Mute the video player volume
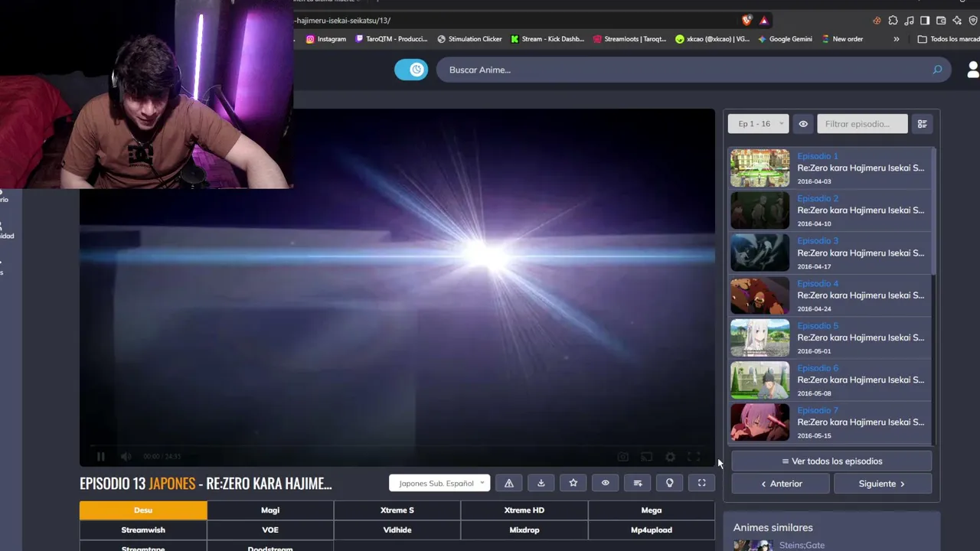Viewport: 980px width, 551px height. 126,457
